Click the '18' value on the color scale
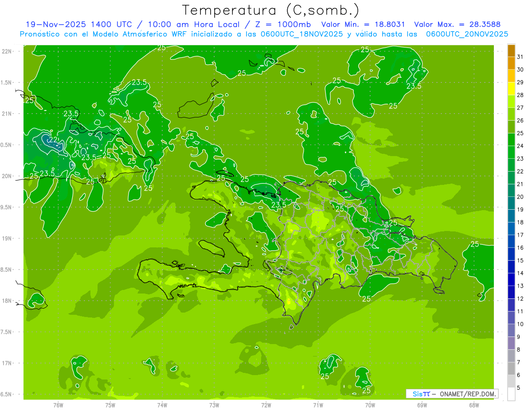 tap(520, 222)
